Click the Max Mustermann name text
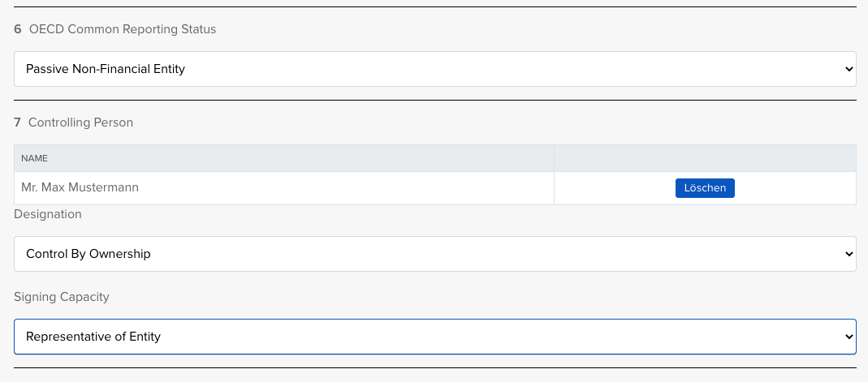Image resolution: width=868 pixels, height=382 pixels. pos(80,187)
